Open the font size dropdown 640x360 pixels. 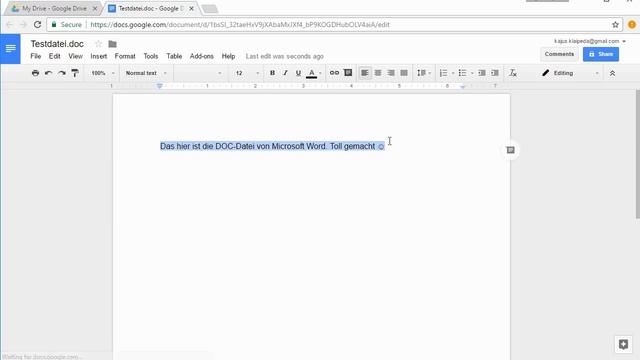247,73
